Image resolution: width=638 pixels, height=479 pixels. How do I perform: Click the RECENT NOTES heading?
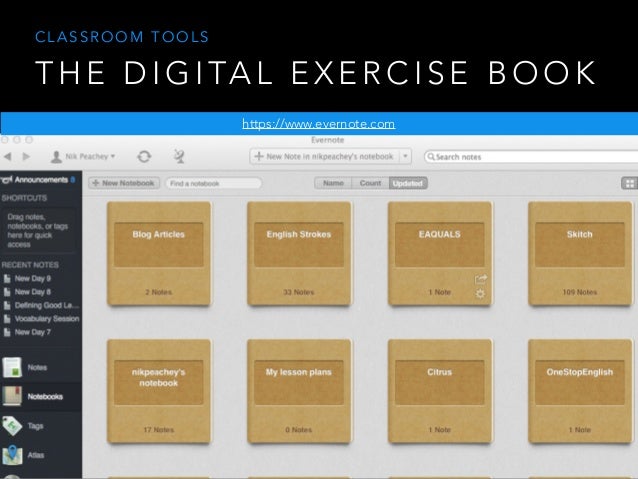click(30, 265)
